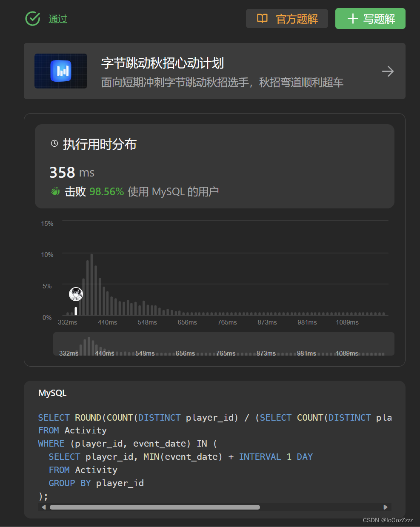Click the right scroll arrow under the code
Viewport: 420px width, 527px height.
click(386, 507)
